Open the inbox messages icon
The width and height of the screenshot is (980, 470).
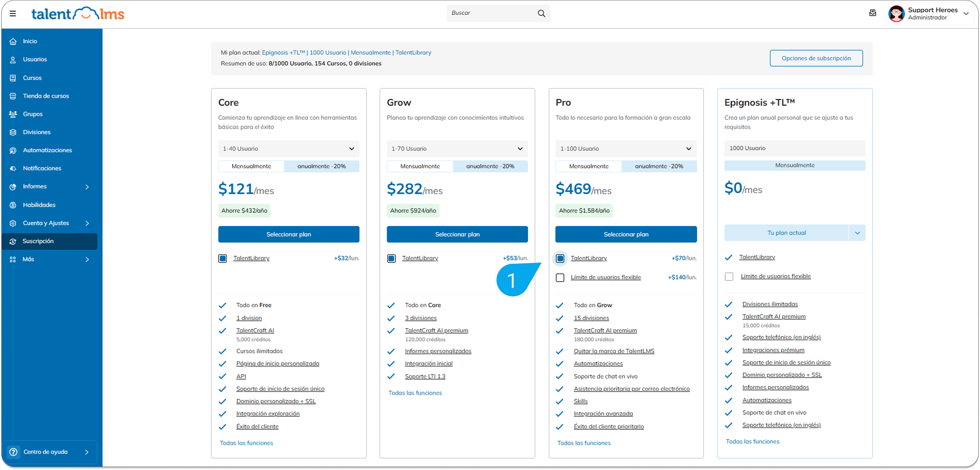[873, 13]
